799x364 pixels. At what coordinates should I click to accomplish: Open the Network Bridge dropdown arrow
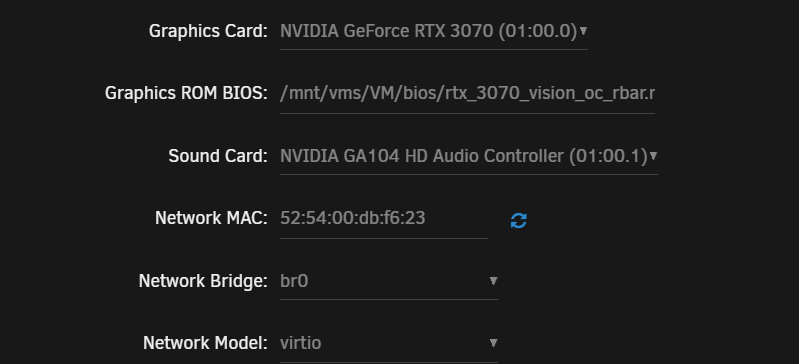(493, 280)
